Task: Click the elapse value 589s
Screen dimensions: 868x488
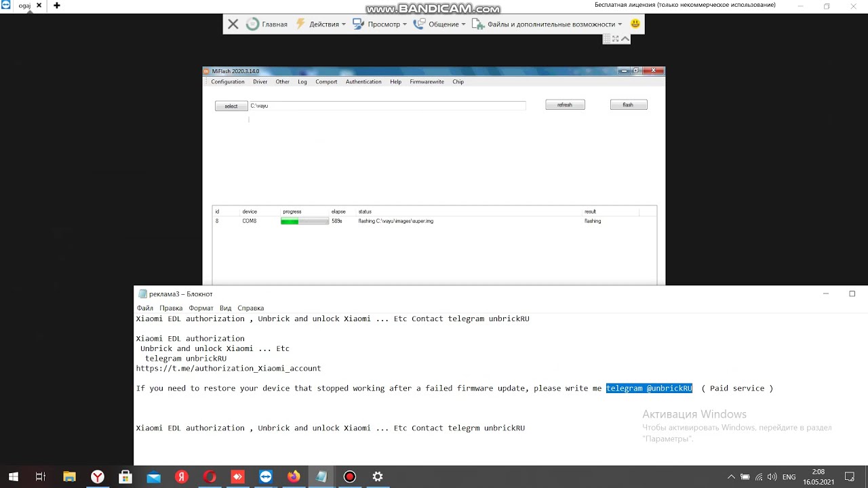Action: coord(337,221)
